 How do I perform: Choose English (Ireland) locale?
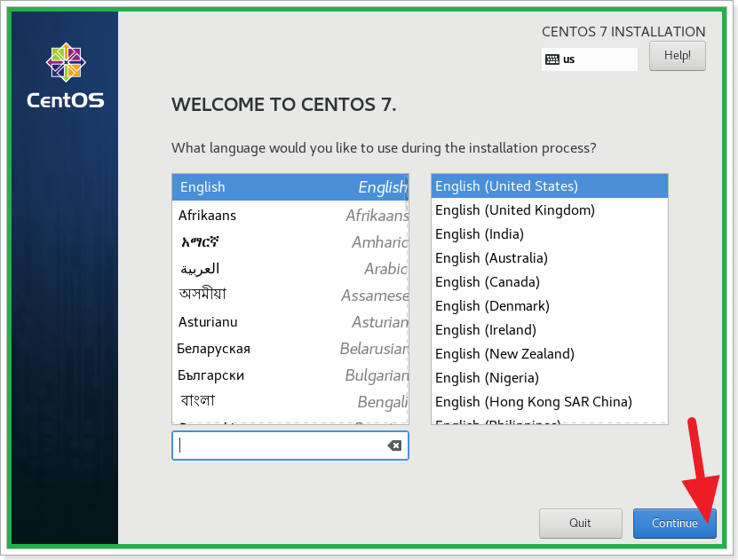coord(549,330)
